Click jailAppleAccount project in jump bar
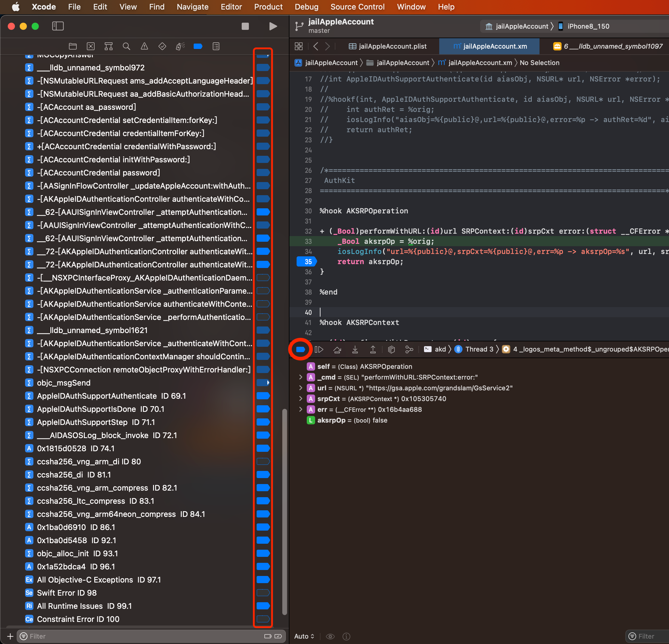Viewport: 669px width, 644px height. click(x=327, y=63)
